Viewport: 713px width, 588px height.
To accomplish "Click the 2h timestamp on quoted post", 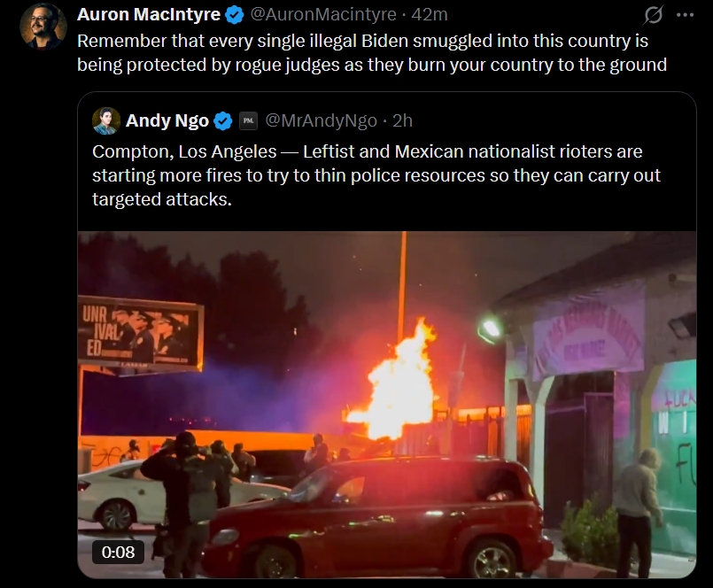I will point(402,121).
